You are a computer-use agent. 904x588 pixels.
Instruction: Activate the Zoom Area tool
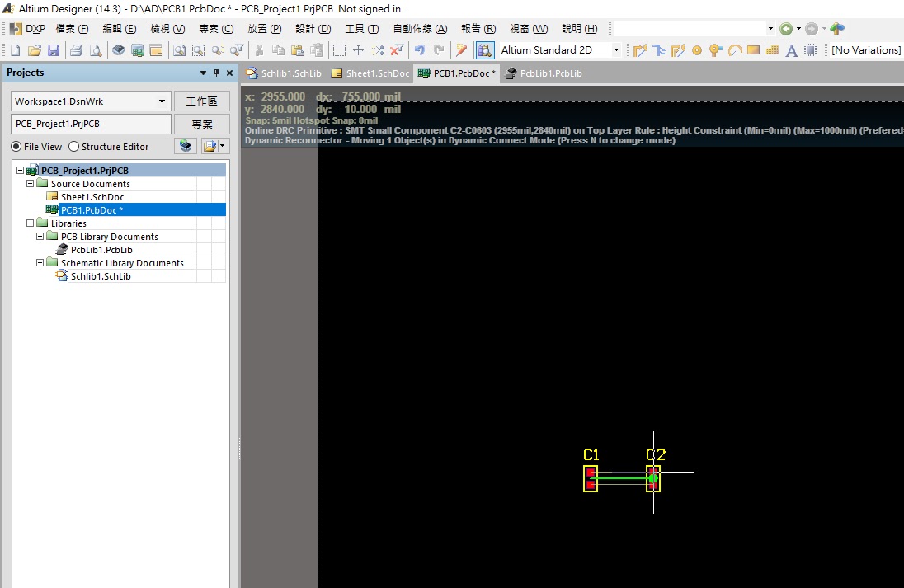coord(198,50)
